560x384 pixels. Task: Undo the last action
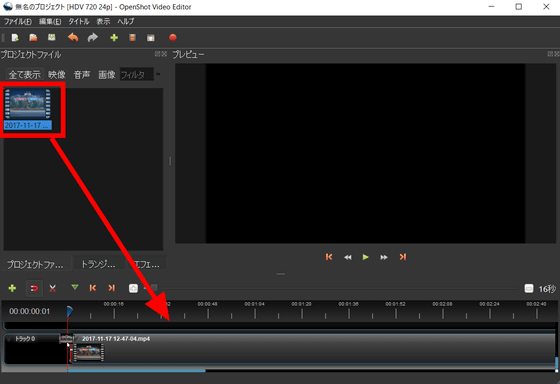coord(73,37)
